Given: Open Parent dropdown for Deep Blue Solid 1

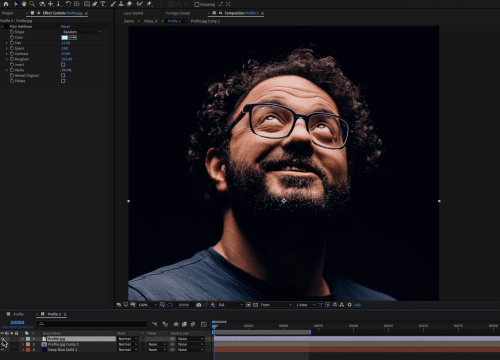Looking at the screenshot, I should pyautogui.click(x=190, y=350).
